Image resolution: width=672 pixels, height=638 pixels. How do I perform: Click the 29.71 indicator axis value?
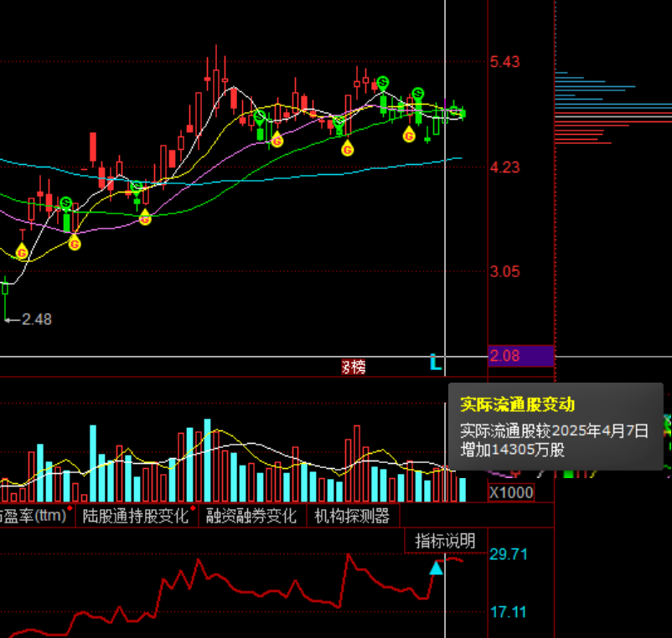509,554
